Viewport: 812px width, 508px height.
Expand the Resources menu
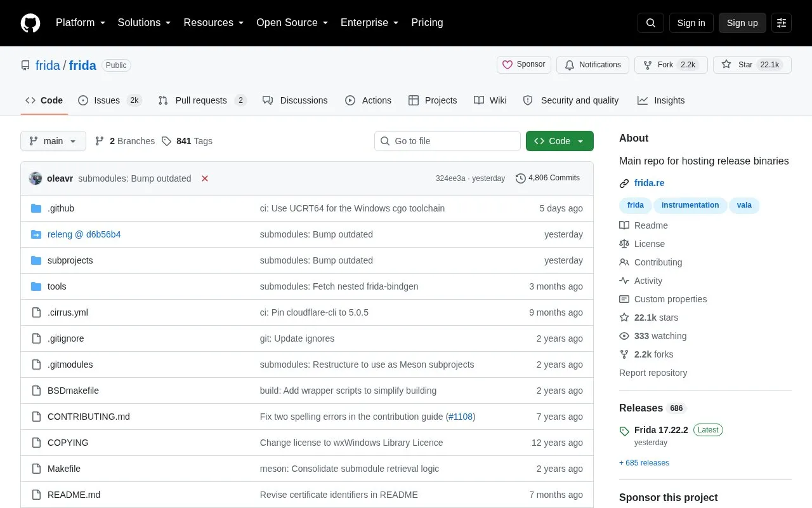click(x=214, y=23)
